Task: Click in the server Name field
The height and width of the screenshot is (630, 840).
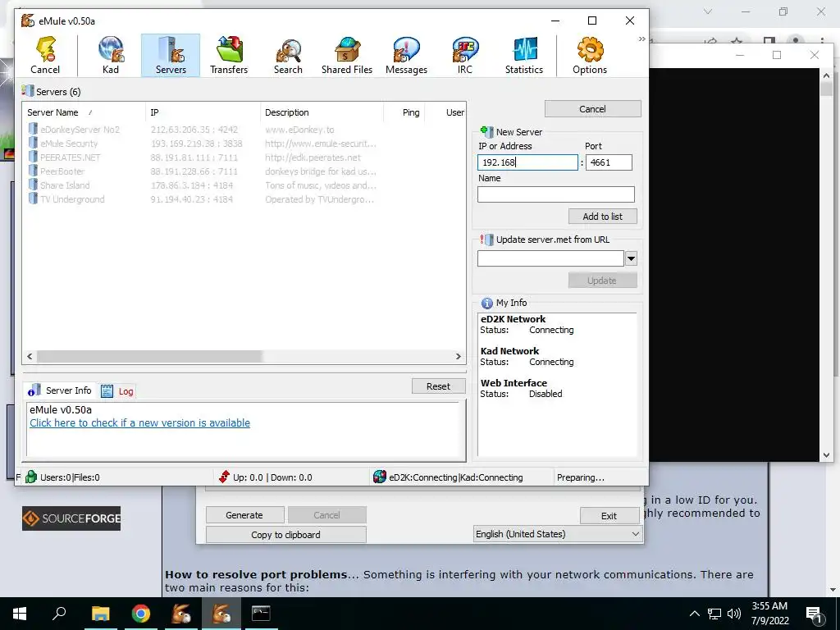Action: coord(556,194)
